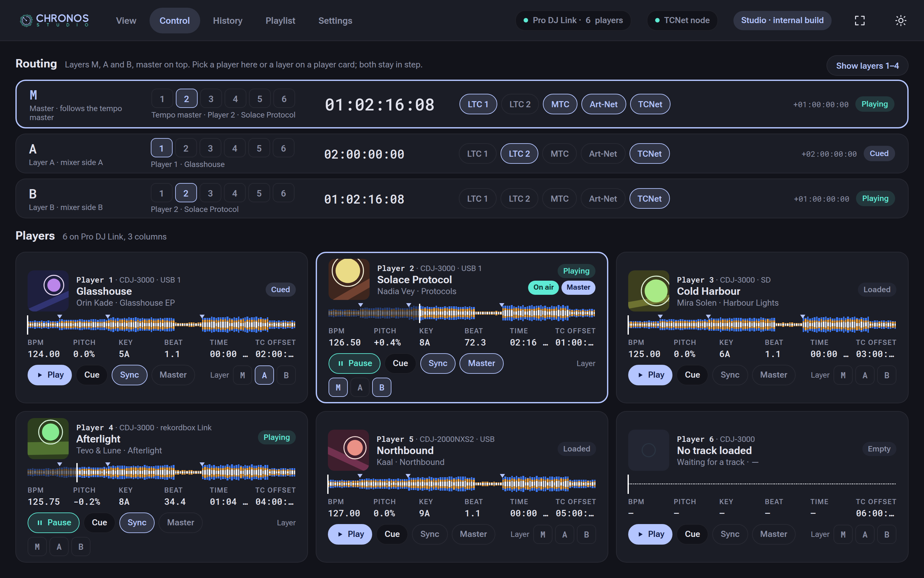Select the Control tab
The height and width of the screenshot is (578, 924).
pyautogui.click(x=175, y=21)
